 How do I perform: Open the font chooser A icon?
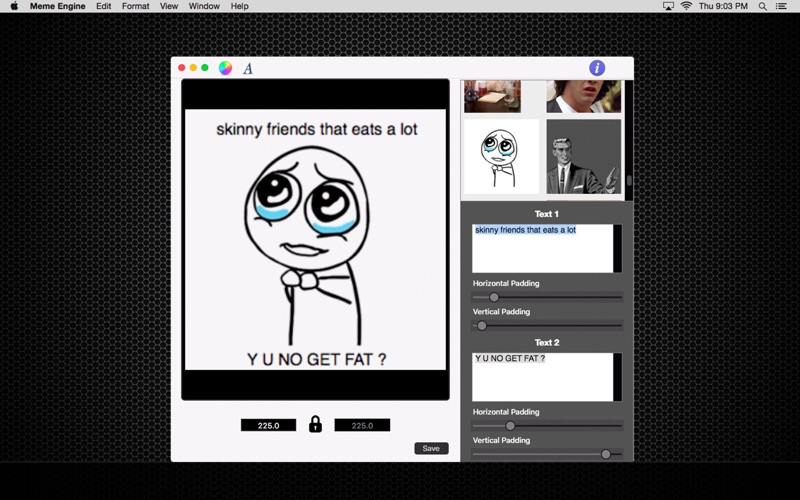click(x=248, y=68)
